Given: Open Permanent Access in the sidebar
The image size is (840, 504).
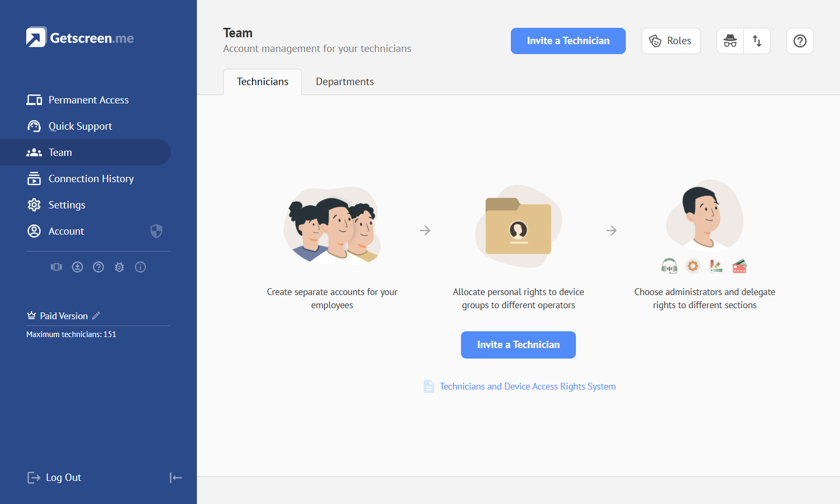Looking at the screenshot, I should click(88, 100).
